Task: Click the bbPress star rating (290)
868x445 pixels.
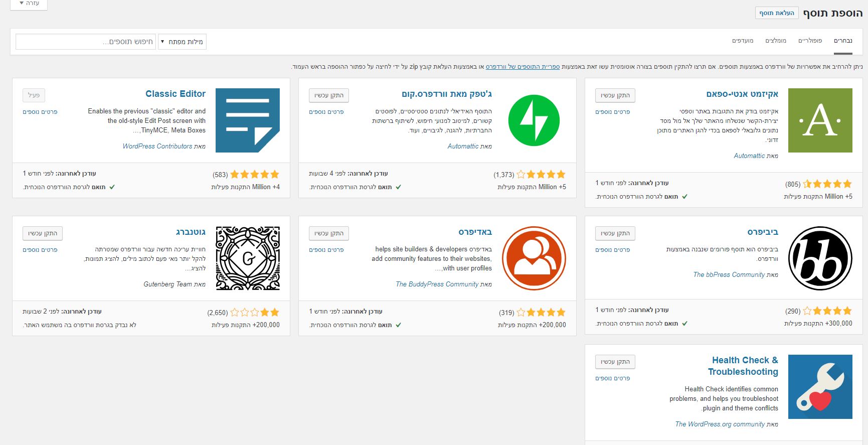Action: 827,311
